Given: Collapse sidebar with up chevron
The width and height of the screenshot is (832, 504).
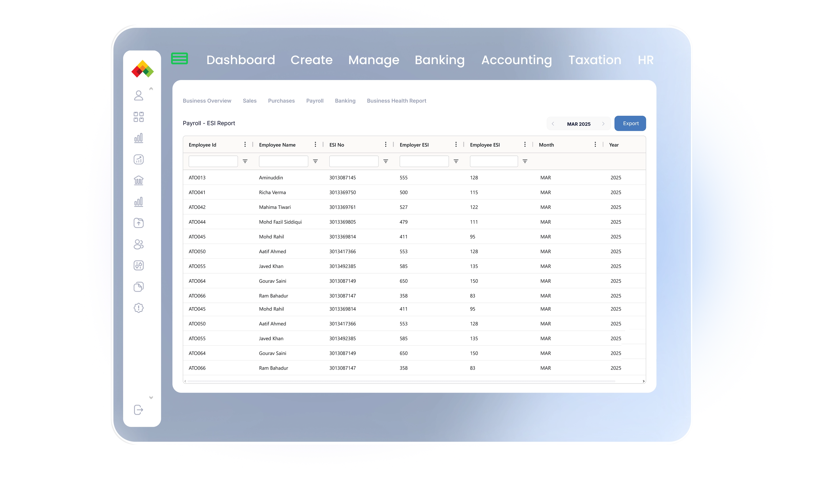Looking at the screenshot, I should pyautogui.click(x=151, y=89).
